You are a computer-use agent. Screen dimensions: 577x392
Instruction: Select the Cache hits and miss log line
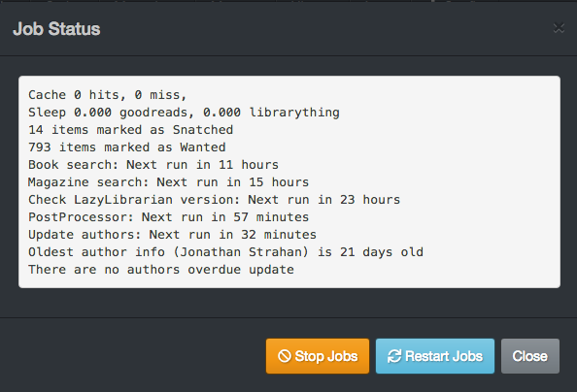click(x=108, y=95)
